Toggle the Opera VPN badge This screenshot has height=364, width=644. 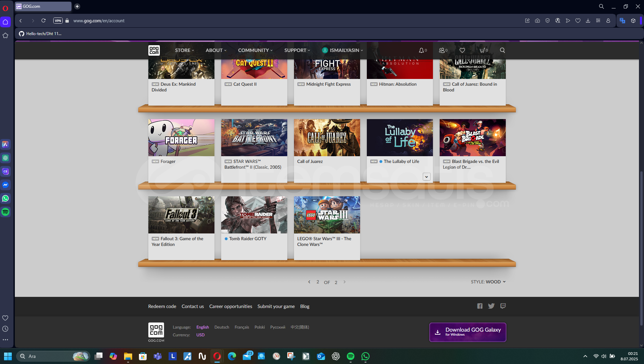[x=58, y=21]
